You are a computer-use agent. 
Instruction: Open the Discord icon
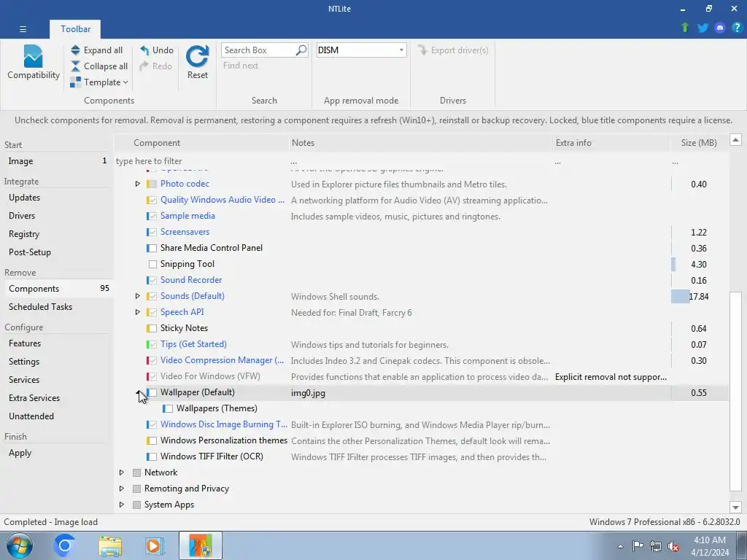pos(720,28)
